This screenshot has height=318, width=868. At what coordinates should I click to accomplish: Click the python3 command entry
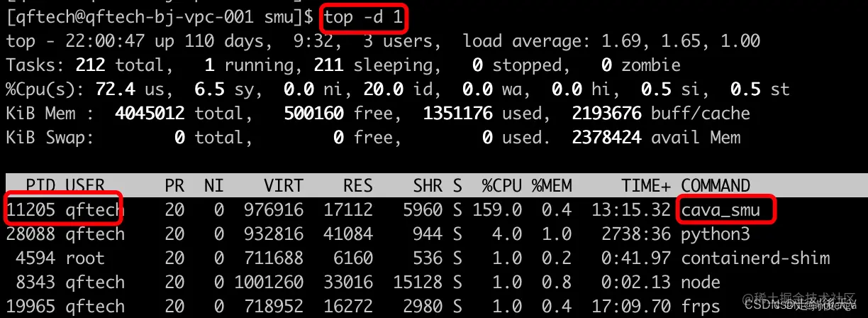716,234
